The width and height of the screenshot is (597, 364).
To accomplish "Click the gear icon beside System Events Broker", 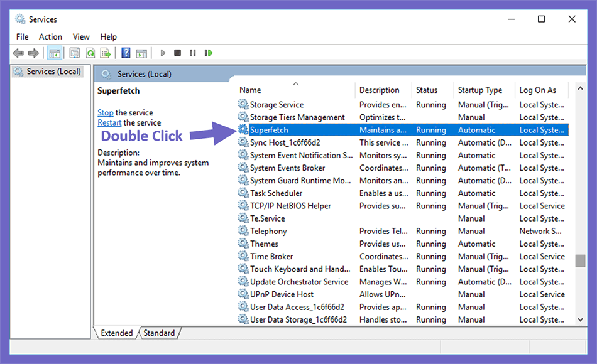I will (x=243, y=168).
